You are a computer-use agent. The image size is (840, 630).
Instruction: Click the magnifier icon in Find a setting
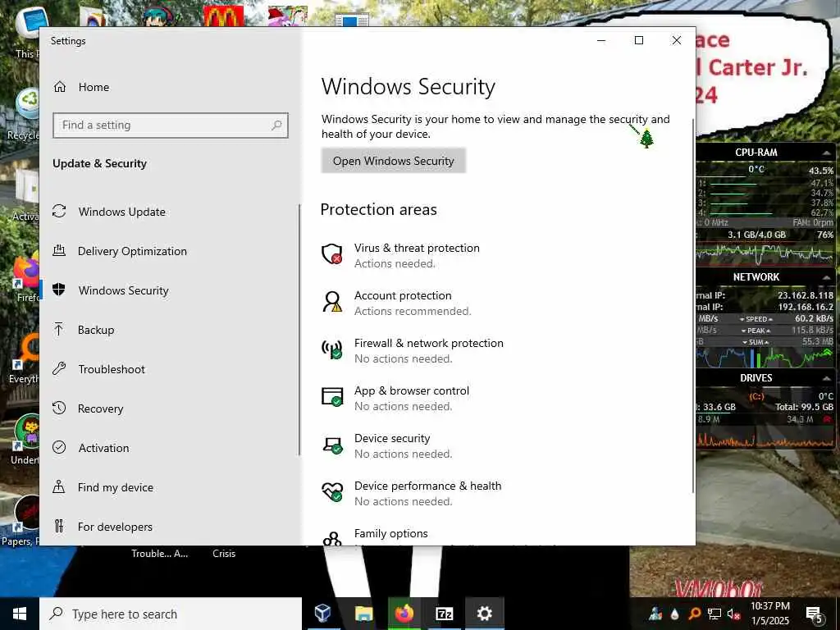click(276, 125)
